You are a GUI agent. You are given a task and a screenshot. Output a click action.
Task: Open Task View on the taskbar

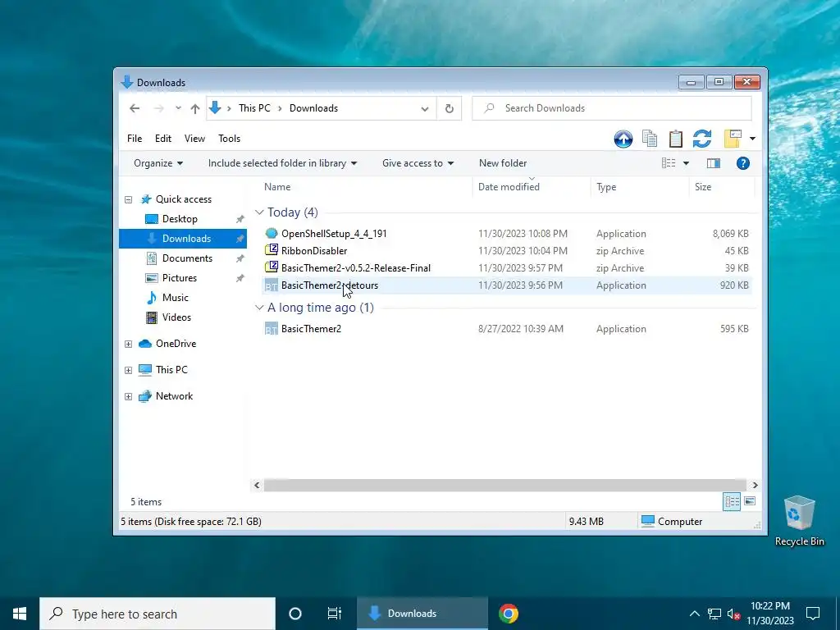point(335,614)
